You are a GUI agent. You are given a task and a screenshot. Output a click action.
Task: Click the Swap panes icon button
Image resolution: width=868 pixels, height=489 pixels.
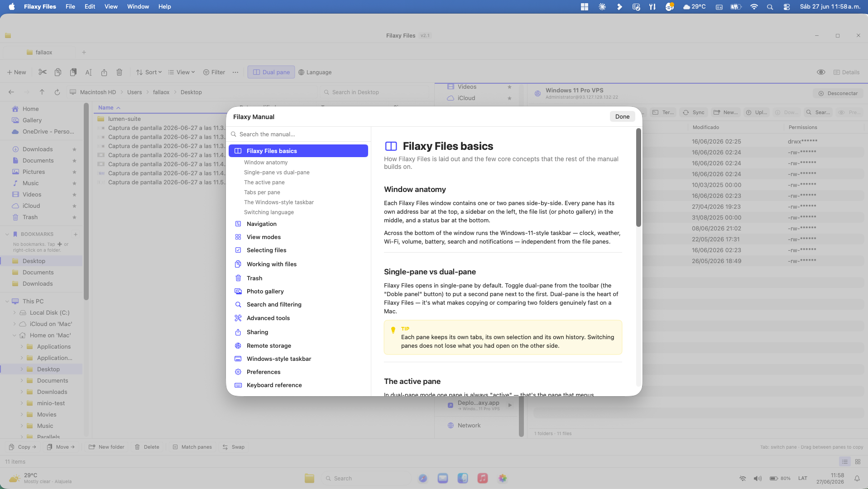pos(234,447)
